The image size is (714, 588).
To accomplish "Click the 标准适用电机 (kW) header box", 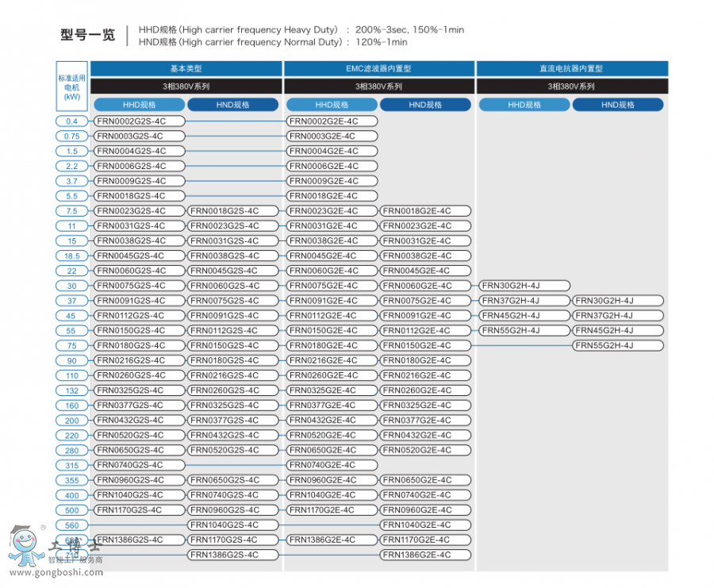I will [72, 87].
